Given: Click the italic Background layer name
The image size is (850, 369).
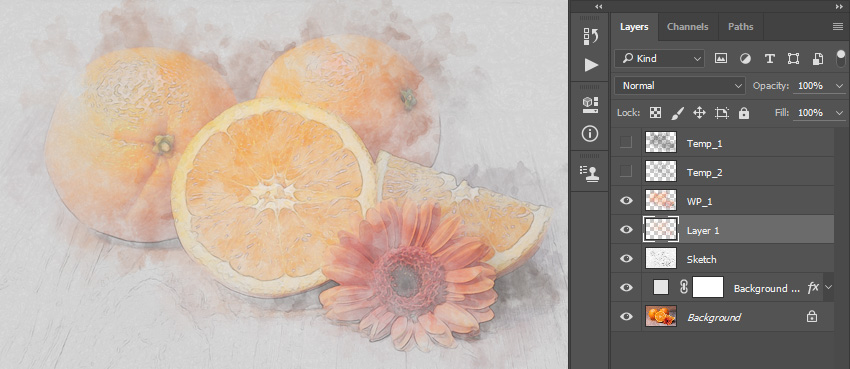Looking at the screenshot, I should click(714, 318).
